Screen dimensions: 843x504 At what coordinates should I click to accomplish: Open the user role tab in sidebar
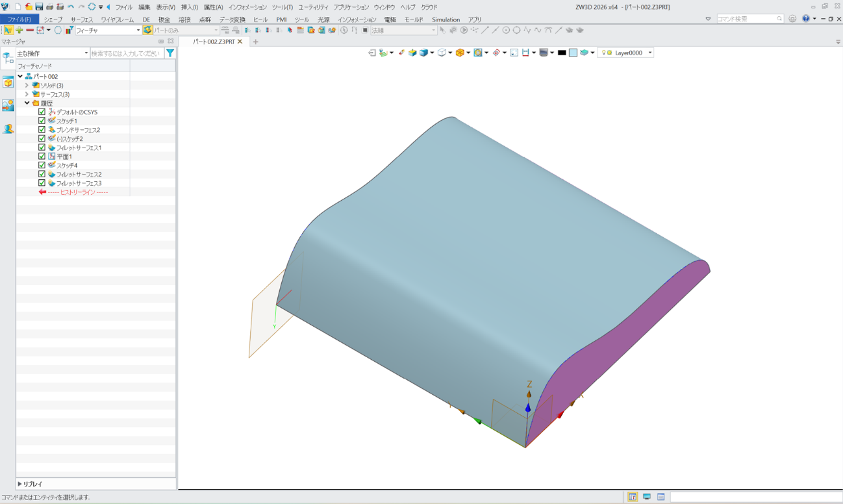[x=8, y=129]
